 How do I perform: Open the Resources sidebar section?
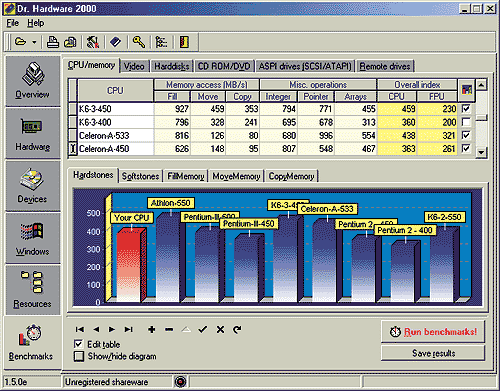(33, 290)
